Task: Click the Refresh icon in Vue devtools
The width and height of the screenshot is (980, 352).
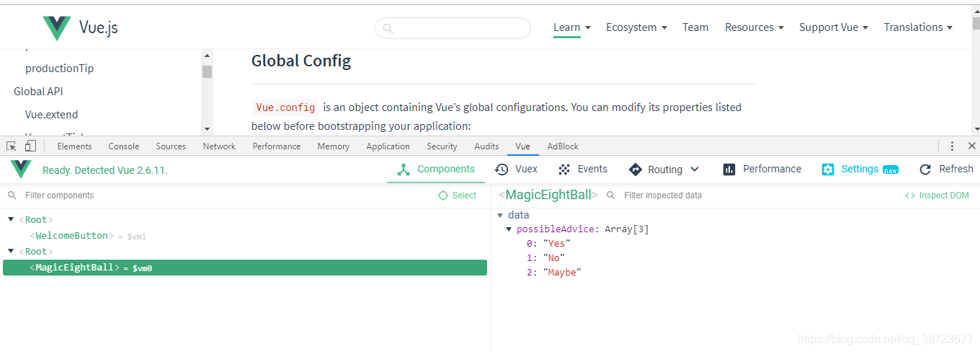Action: tap(925, 170)
